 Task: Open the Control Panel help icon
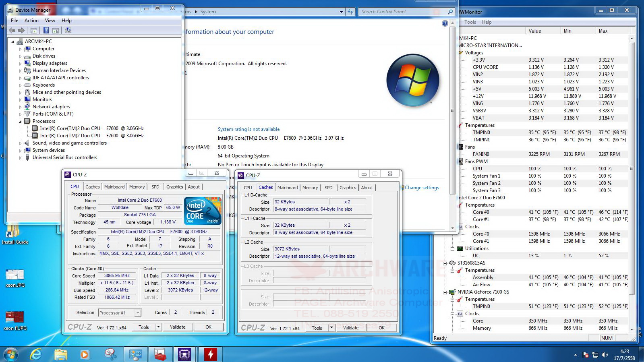(445, 23)
